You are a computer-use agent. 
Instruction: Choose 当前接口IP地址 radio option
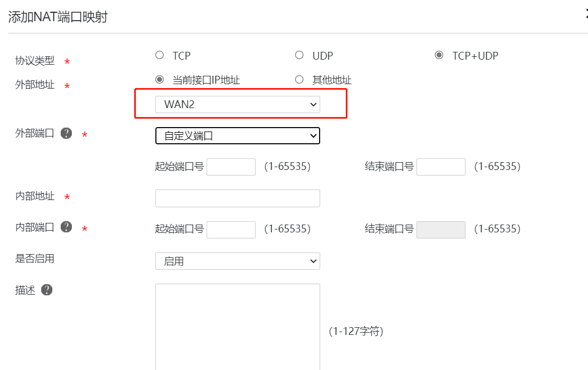point(160,80)
